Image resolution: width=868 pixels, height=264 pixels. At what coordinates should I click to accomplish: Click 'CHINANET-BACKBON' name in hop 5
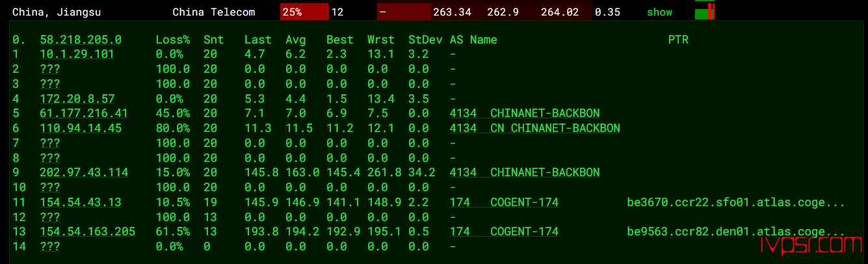[x=545, y=114]
